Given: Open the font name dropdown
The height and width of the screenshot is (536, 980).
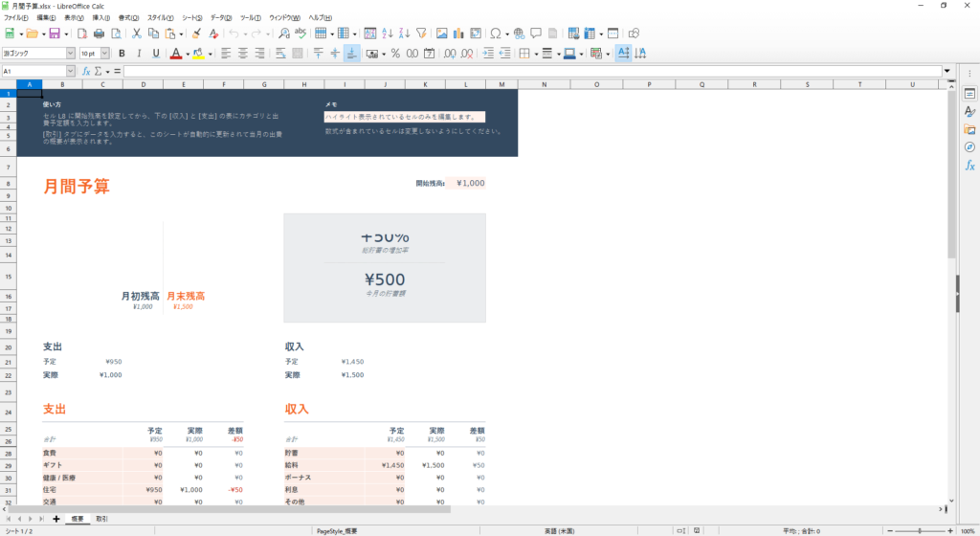Looking at the screenshot, I should (70, 54).
